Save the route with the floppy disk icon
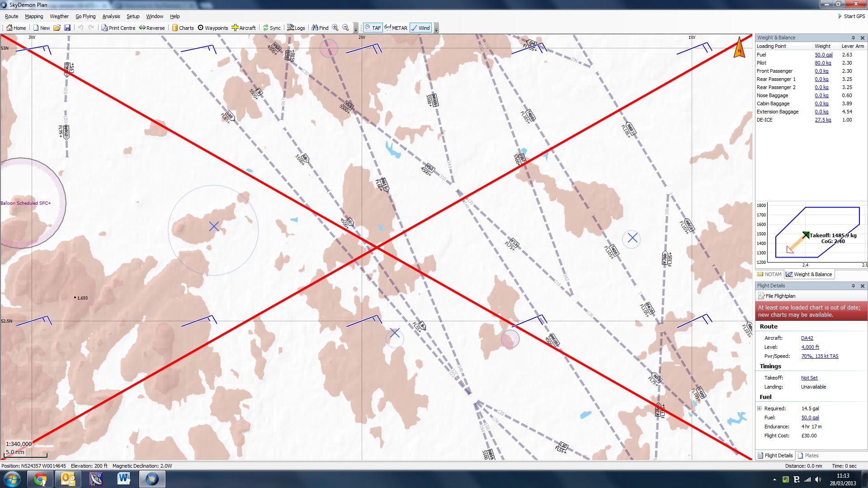This screenshot has width=868, height=488. point(67,28)
